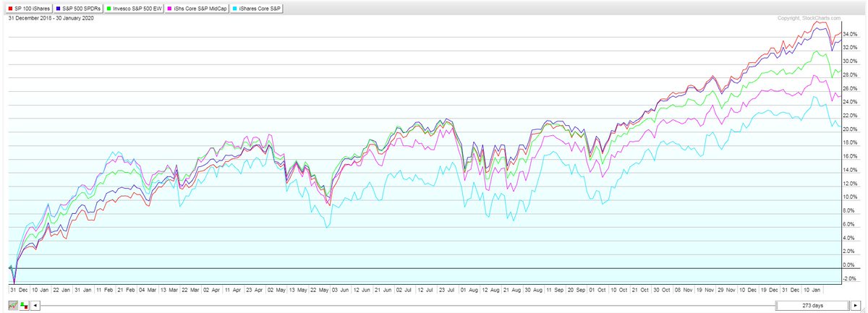868x313 pixels.
Task: Click the 03 Jun date label
Action: point(340,289)
